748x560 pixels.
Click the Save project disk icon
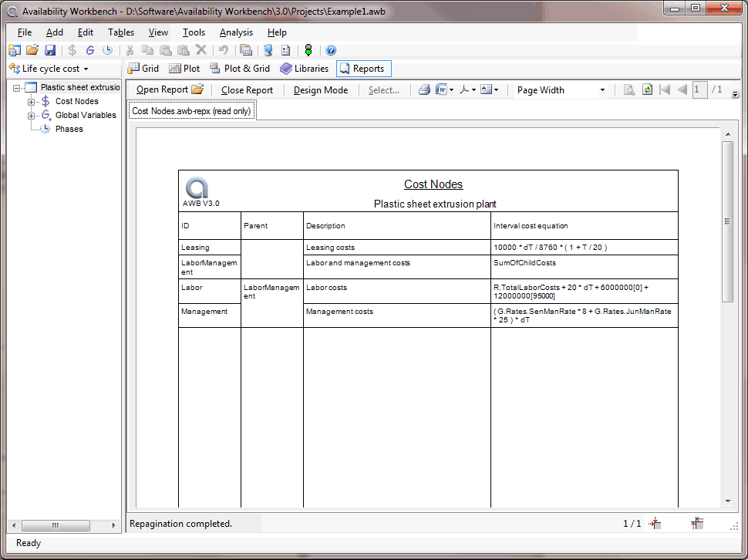pyautogui.click(x=50, y=50)
